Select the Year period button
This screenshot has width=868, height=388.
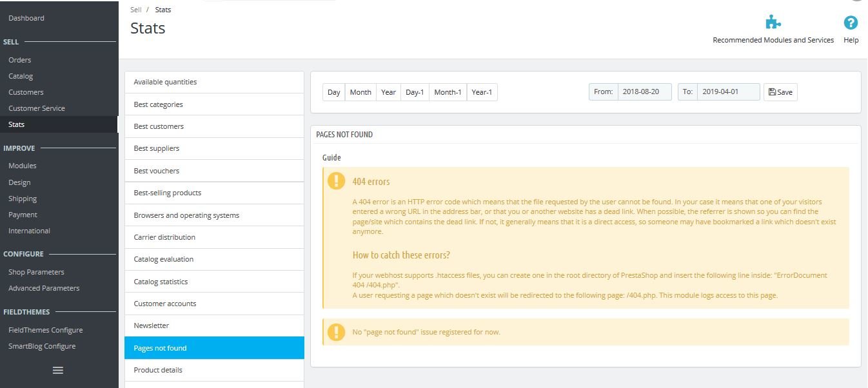388,92
